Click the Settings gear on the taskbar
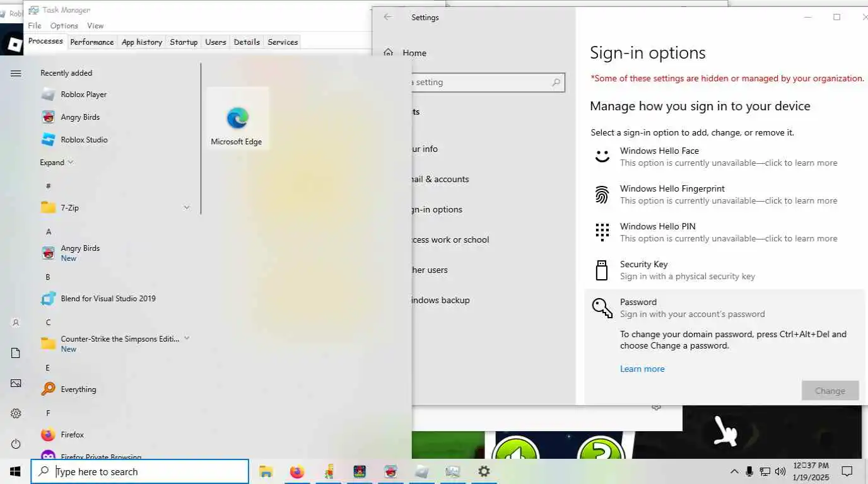 [x=484, y=471]
